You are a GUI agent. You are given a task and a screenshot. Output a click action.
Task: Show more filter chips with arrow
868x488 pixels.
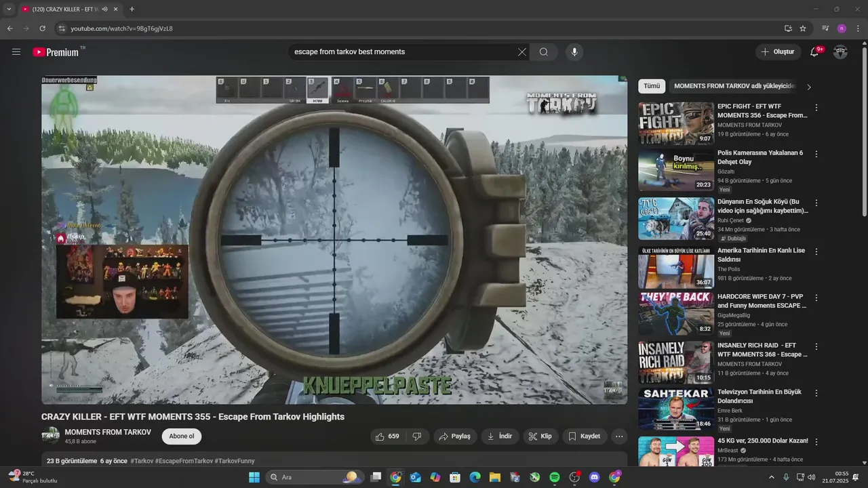(x=808, y=87)
